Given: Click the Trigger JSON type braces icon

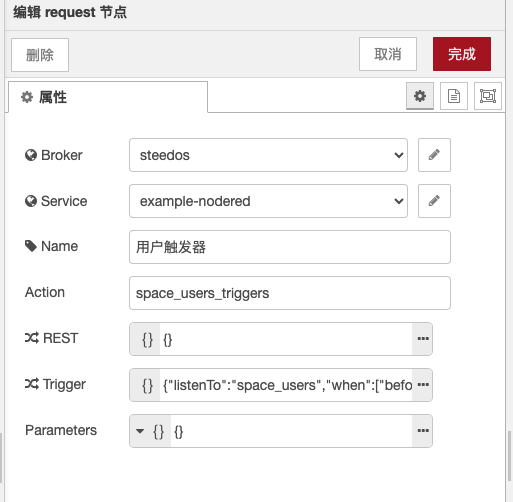Looking at the screenshot, I should tap(147, 385).
